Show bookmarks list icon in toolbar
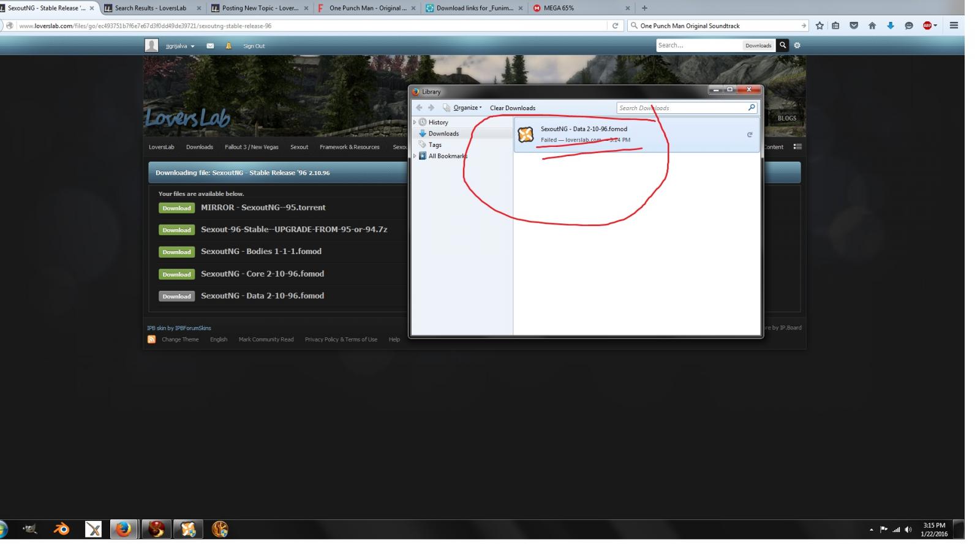 [835, 26]
